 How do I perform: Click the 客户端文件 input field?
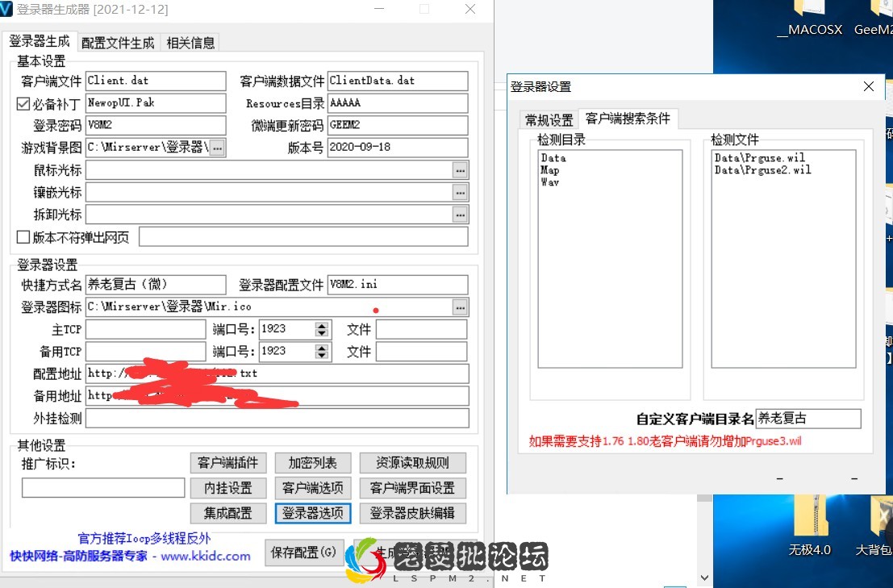(156, 81)
